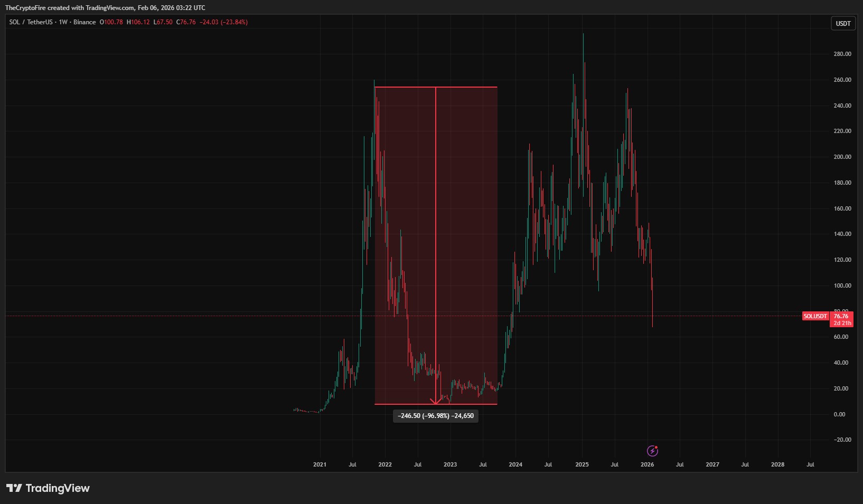Click the 40.00 price axis label
This screenshot has width=863, height=504.
[x=841, y=363]
